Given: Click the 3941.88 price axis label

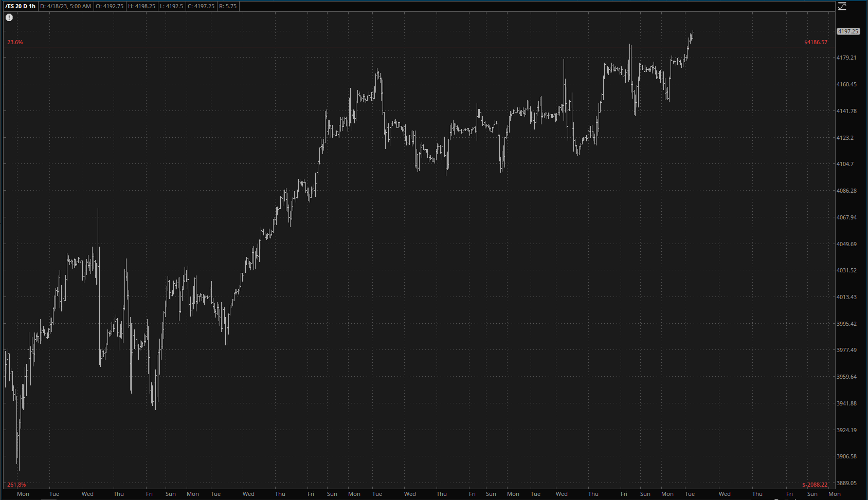Looking at the screenshot, I should click(846, 403).
